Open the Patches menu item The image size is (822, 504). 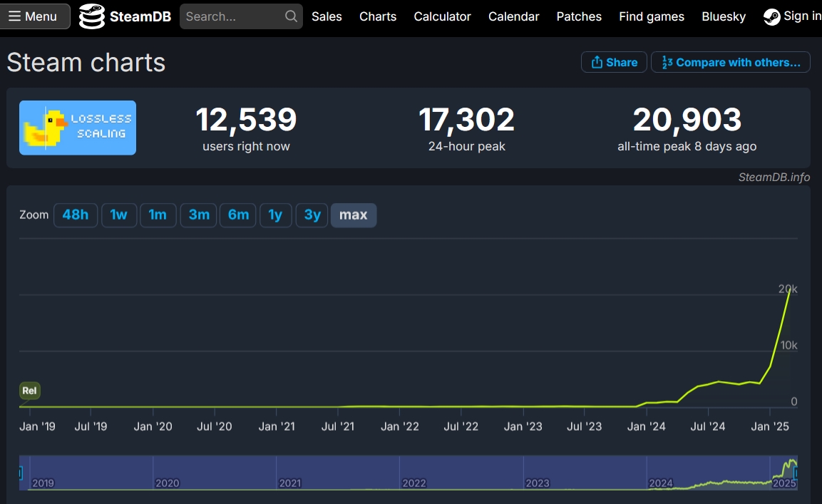point(580,16)
